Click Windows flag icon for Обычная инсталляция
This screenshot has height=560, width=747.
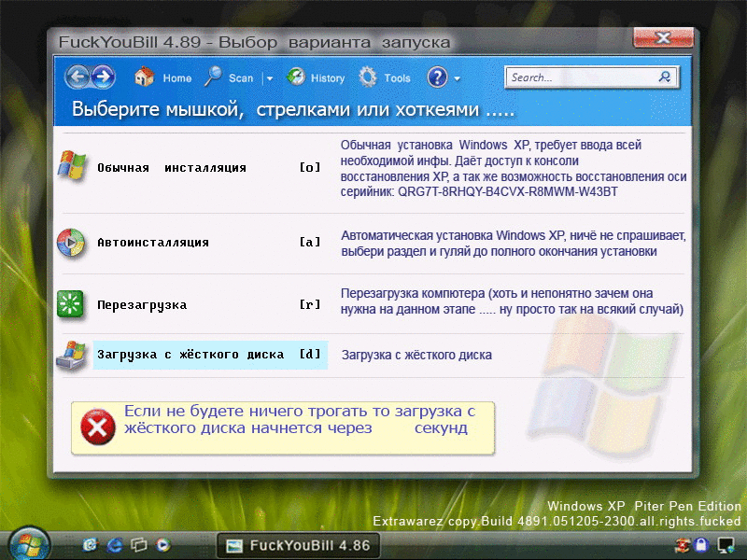72,165
